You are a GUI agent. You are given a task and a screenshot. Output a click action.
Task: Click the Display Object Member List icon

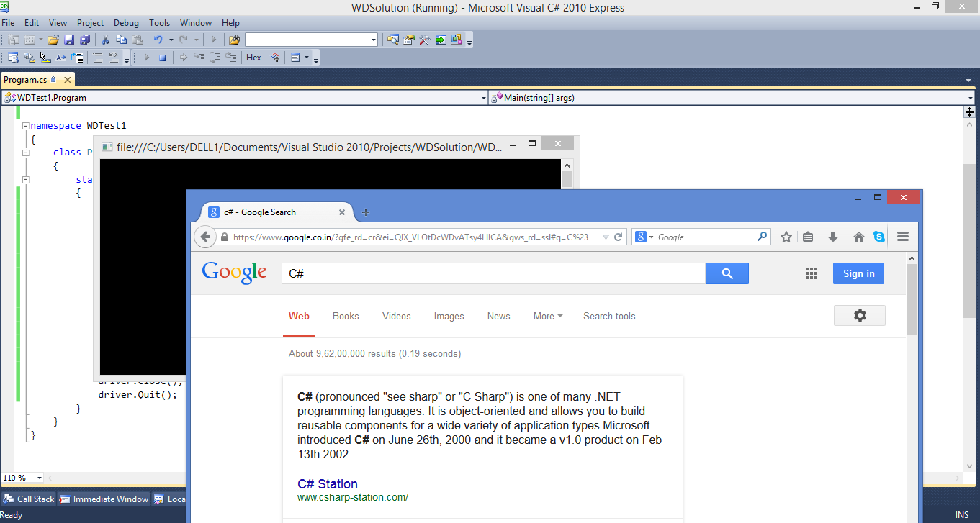pos(13,58)
